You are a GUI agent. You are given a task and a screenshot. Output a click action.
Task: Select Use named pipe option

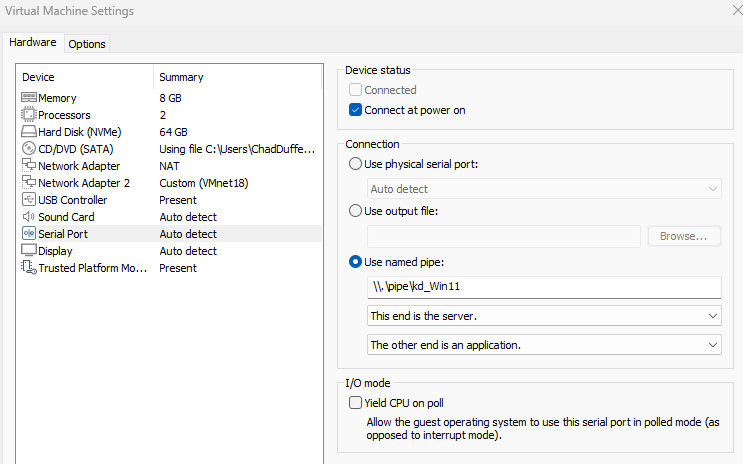355,262
